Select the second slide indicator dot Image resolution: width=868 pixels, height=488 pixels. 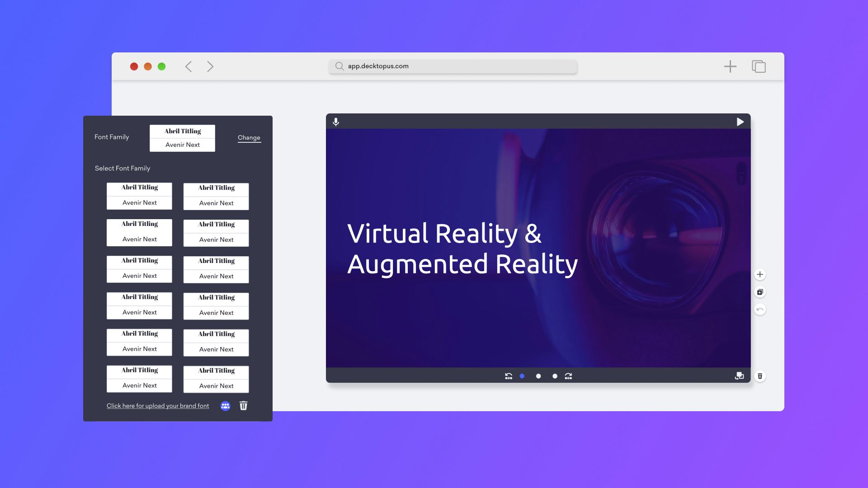point(538,375)
